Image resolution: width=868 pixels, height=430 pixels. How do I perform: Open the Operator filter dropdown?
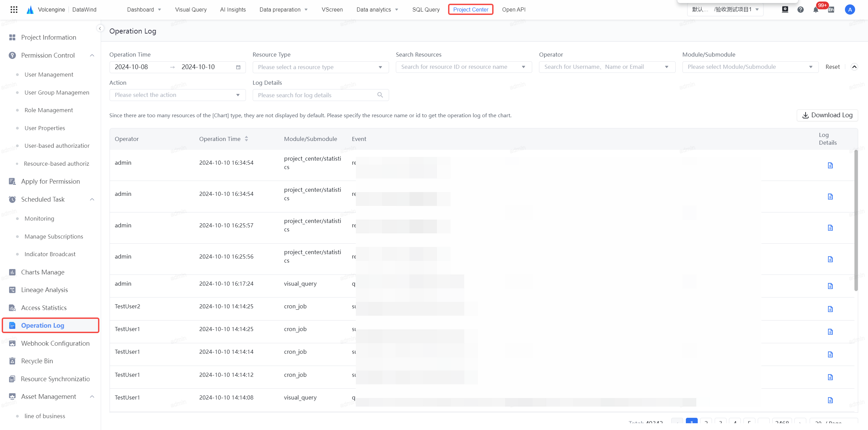607,67
